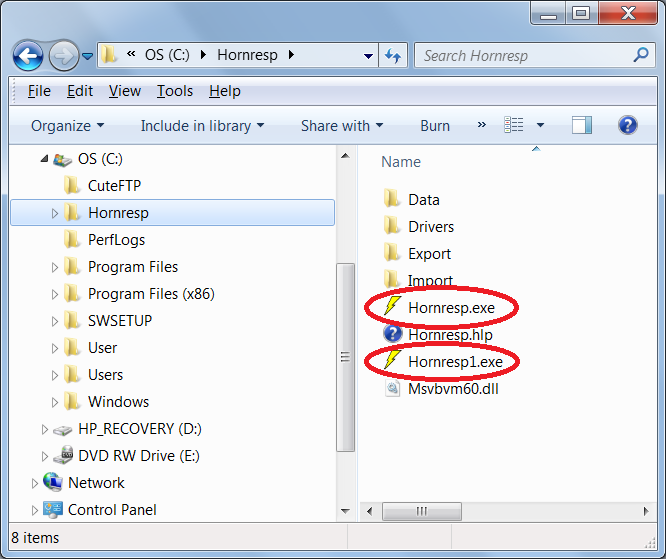This screenshot has width=666, height=559.
Task: Sort files by the Name column header
Action: coord(401,162)
